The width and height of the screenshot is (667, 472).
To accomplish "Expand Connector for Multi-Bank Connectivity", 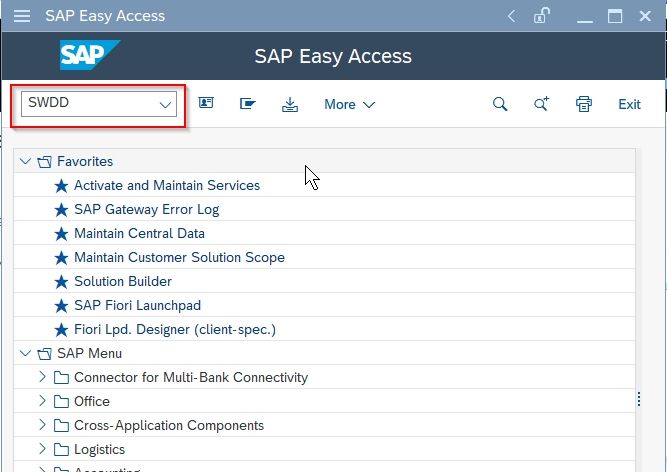I will (x=42, y=377).
